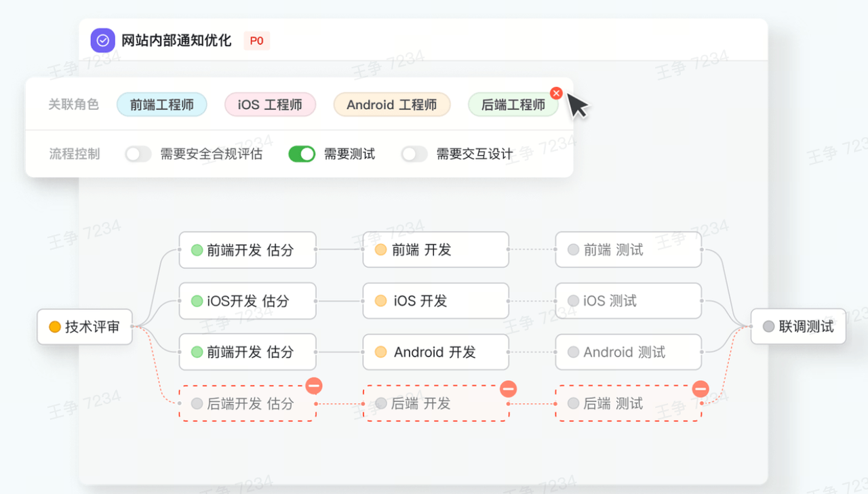Click the minus icon on 后端 测试 node

point(701,389)
